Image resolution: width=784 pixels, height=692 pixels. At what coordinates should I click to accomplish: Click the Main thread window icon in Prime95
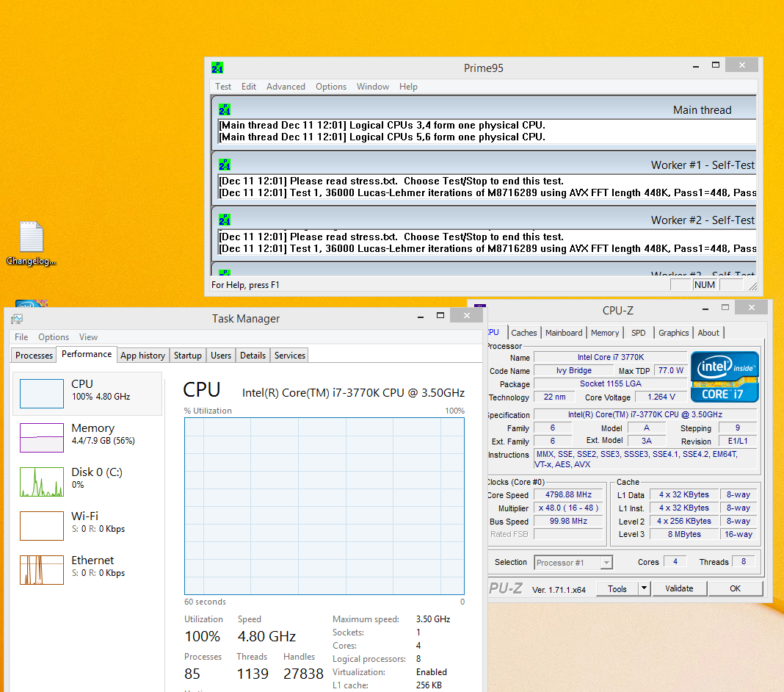coord(225,109)
